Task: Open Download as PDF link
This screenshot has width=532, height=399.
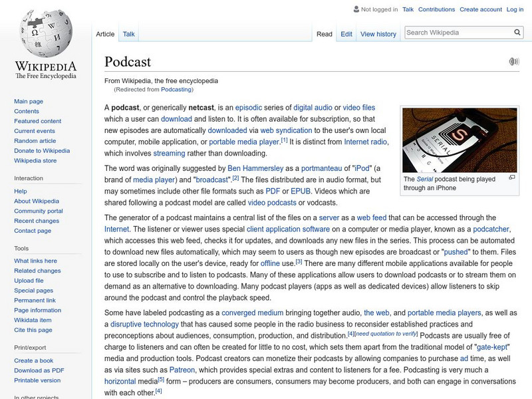Action: 39,370
